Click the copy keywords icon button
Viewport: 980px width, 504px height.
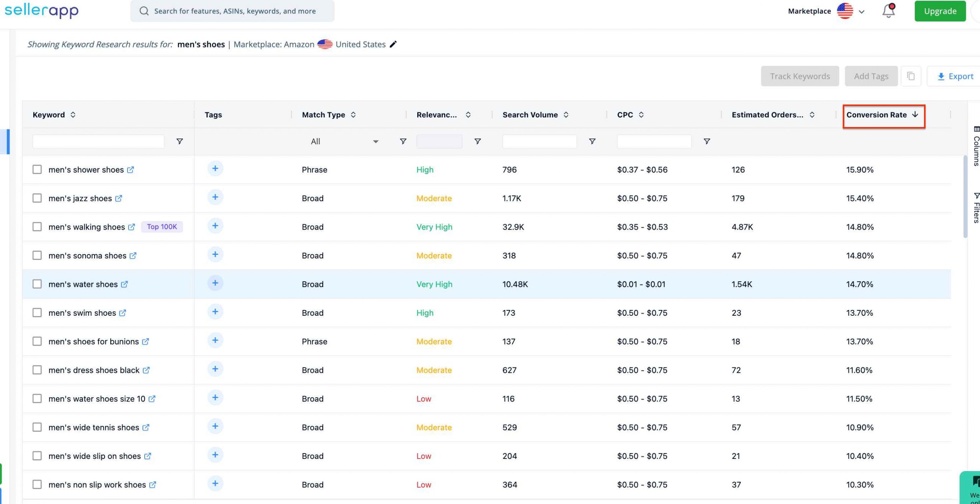(911, 76)
